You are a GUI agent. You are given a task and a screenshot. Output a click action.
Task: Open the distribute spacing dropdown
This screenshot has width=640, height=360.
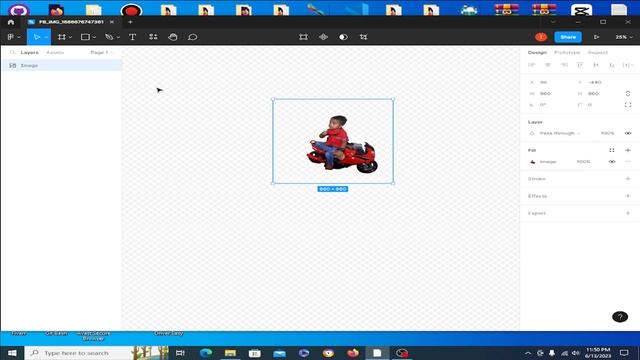pyautogui.click(x=628, y=65)
